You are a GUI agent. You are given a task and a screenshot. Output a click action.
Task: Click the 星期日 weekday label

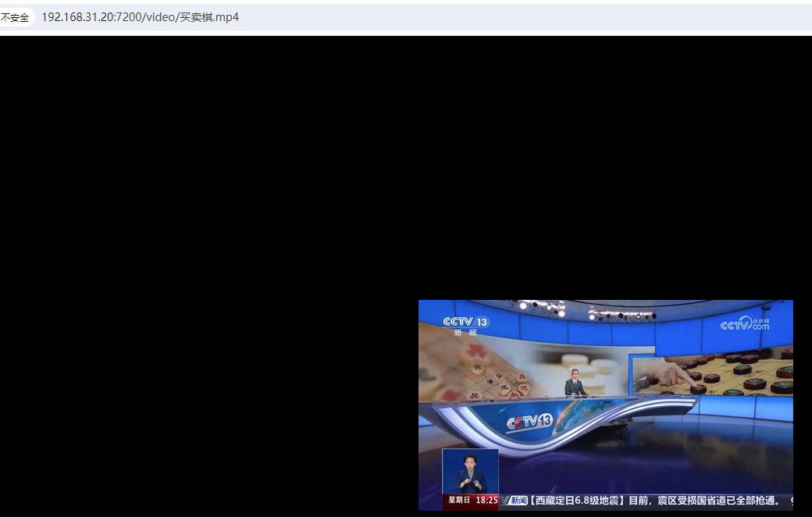(x=459, y=501)
